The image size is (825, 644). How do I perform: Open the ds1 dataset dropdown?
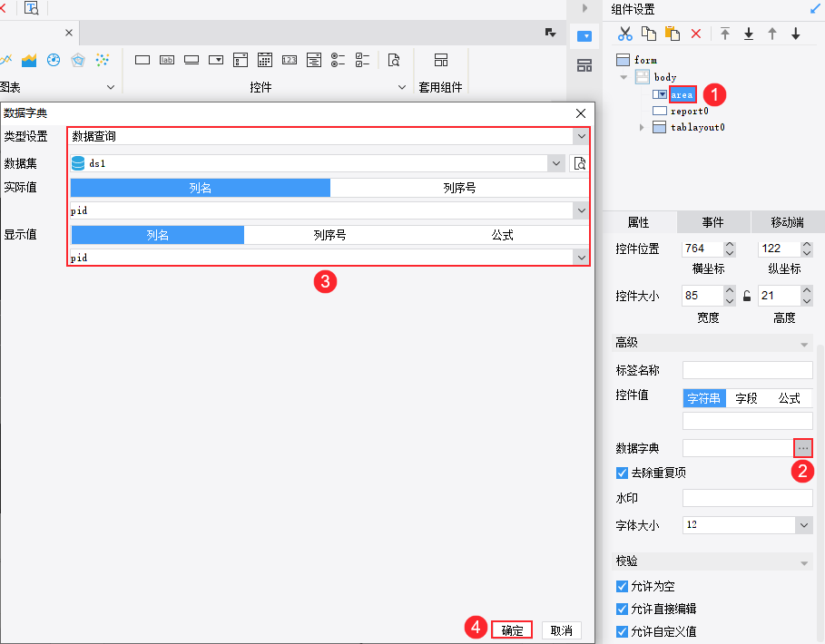click(556, 163)
